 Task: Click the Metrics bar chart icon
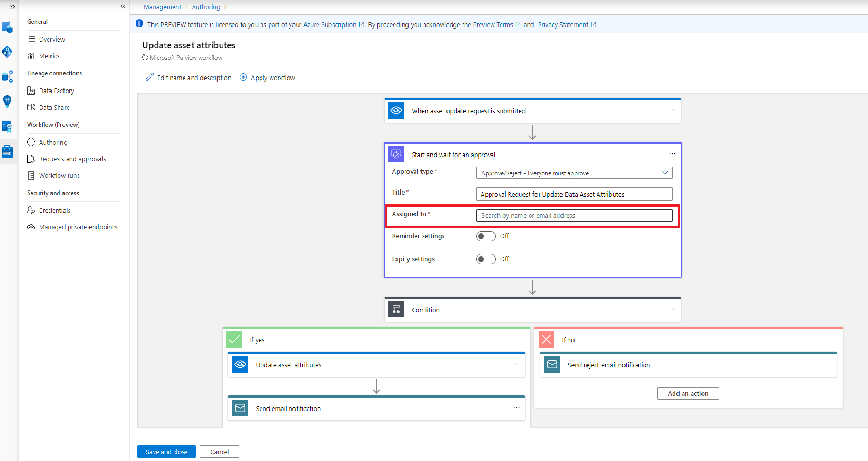tap(31, 56)
